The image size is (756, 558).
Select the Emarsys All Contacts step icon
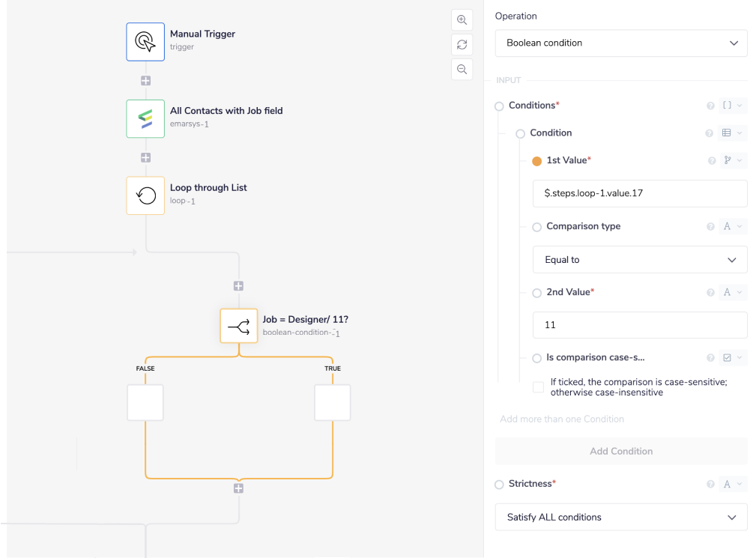point(145,118)
